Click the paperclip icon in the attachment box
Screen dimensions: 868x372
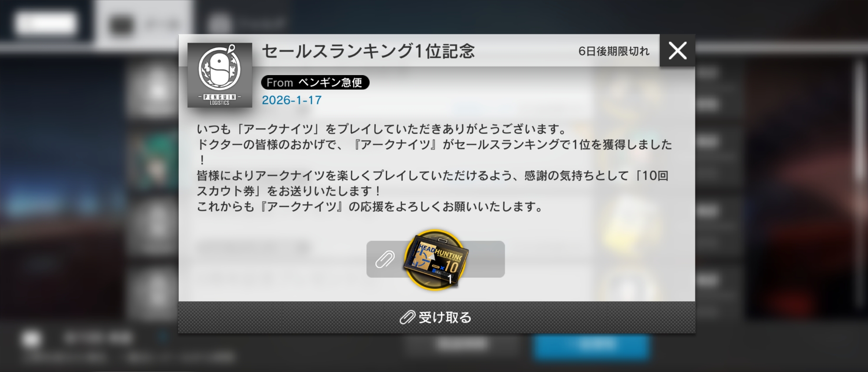pyautogui.click(x=385, y=259)
